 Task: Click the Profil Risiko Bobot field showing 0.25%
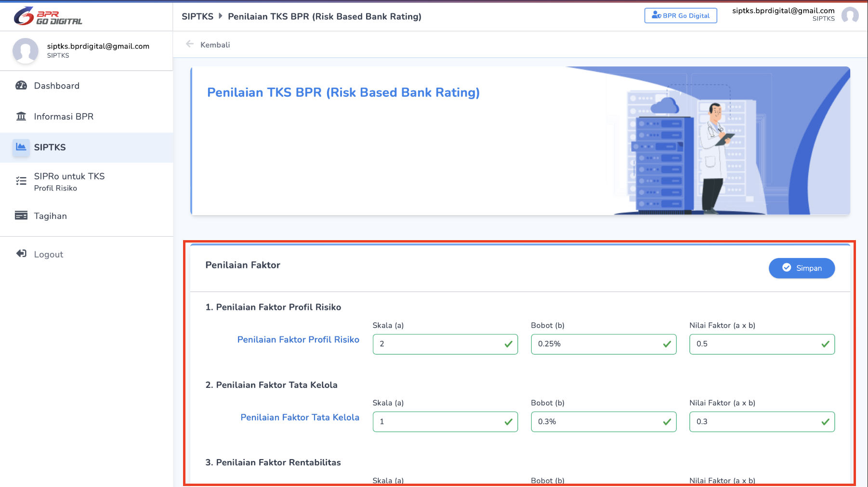coord(604,344)
